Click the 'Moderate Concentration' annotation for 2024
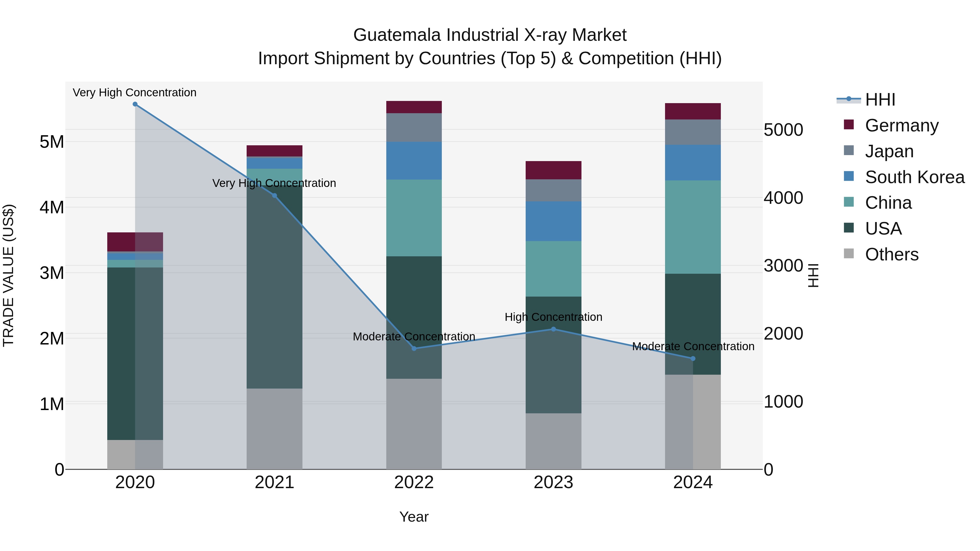 [x=693, y=347]
